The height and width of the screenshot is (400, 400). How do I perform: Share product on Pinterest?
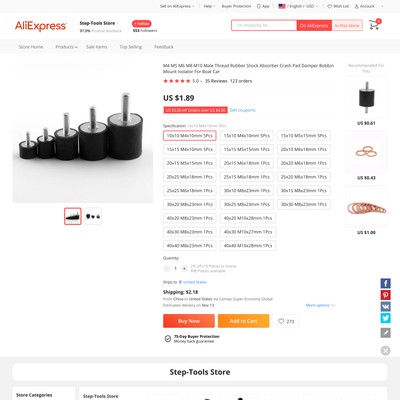point(385,295)
